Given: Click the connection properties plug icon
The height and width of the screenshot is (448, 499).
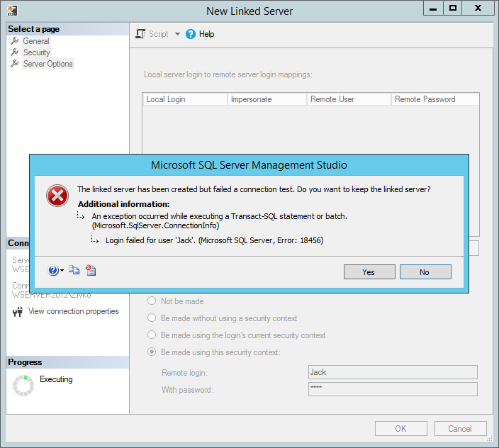Looking at the screenshot, I should click(x=18, y=312).
